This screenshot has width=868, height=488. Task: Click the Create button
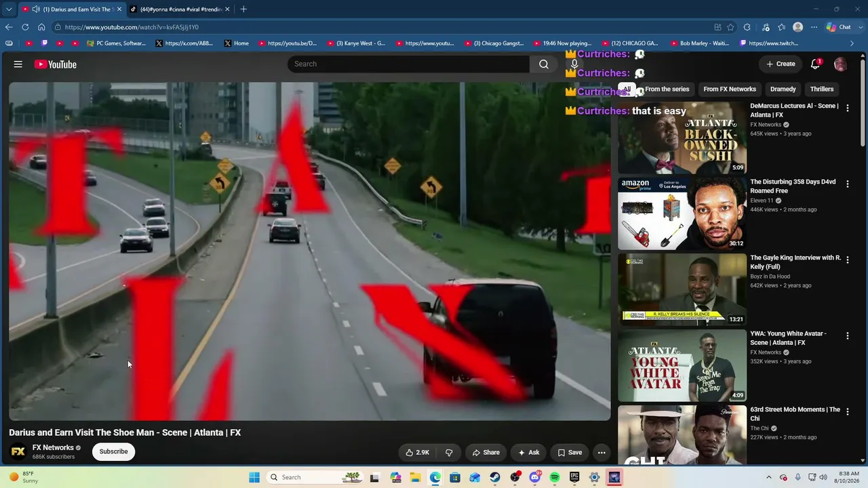click(x=781, y=64)
